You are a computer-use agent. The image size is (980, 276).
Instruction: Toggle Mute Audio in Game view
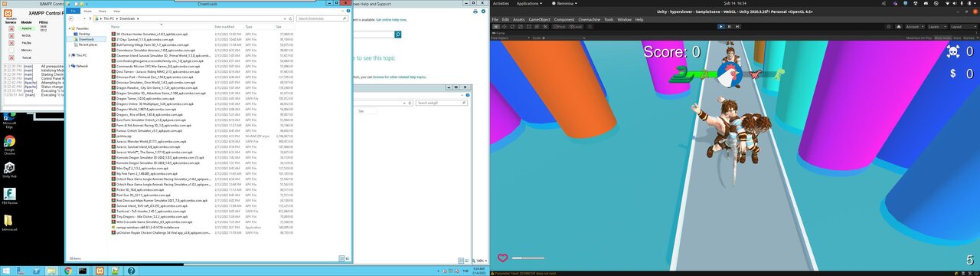point(942,37)
